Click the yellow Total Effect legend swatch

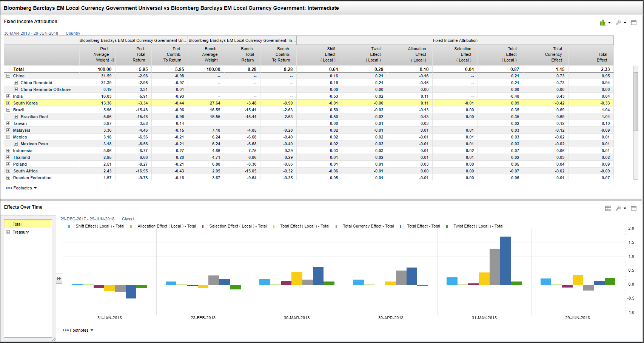coord(274,226)
